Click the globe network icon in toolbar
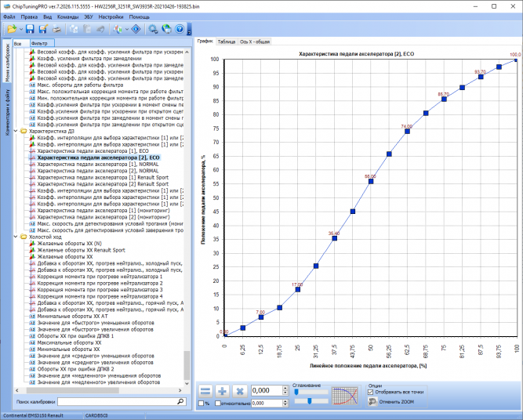Image resolution: width=523 pixels, height=420 pixels. click(166, 29)
